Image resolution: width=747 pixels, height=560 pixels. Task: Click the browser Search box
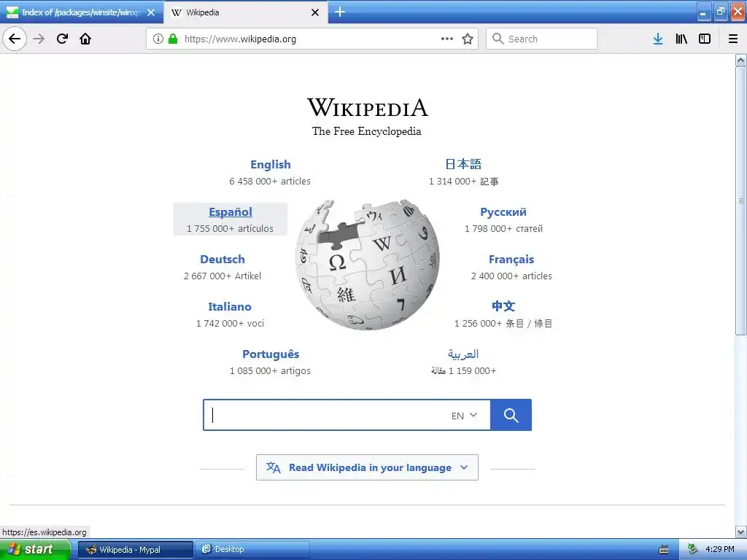(x=542, y=39)
